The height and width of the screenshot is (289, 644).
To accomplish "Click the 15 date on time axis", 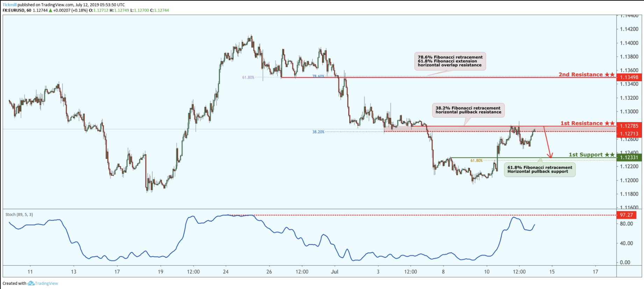I will pyautogui.click(x=552, y=272).
